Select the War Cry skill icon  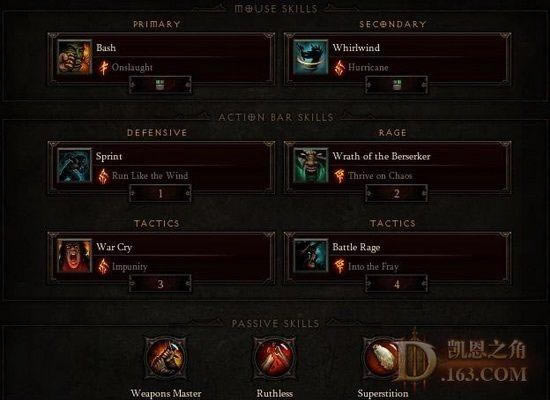click(x=75, y=256)
